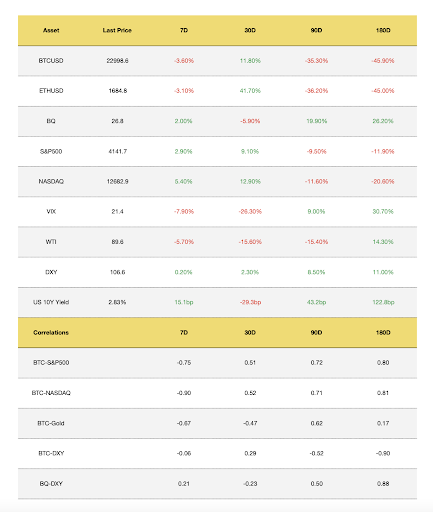The width and height of the screenshot is (433, 512).
Task: Click the Last Price column header
Action: click(x=117, y=30)
